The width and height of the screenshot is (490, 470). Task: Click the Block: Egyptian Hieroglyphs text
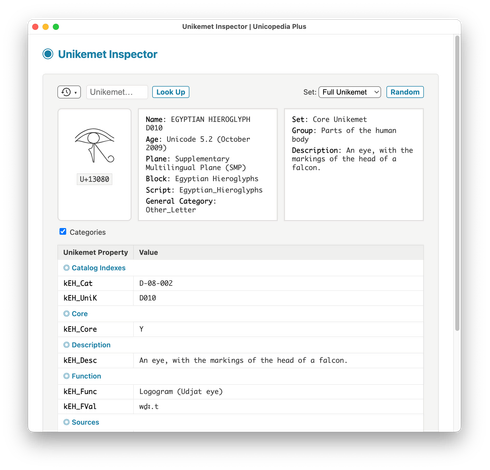(x=202, y=179)
